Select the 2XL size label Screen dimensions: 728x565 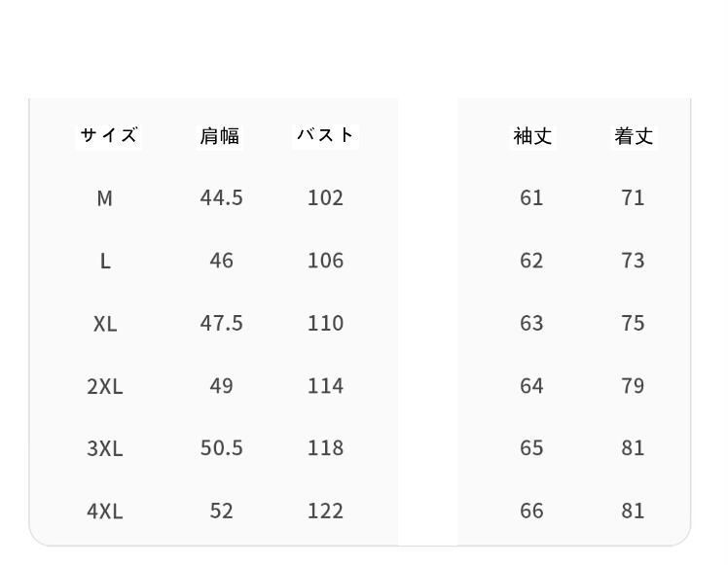pos(105,386)
